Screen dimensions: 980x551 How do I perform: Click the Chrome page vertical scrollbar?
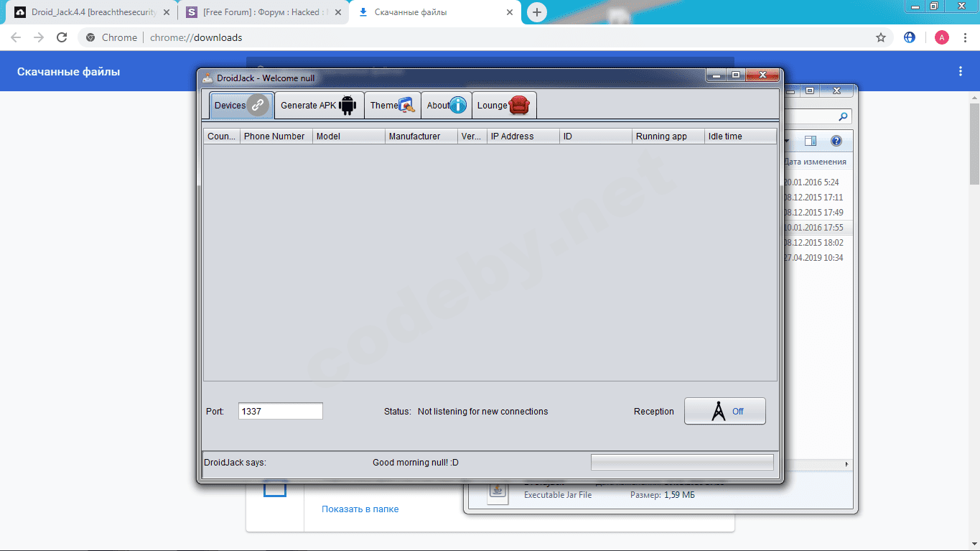click(974, 144)
